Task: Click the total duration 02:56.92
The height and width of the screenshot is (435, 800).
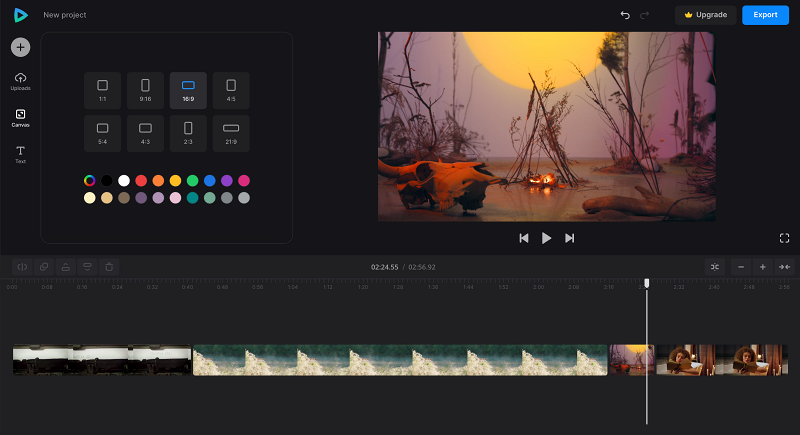Action: point(422,267)
